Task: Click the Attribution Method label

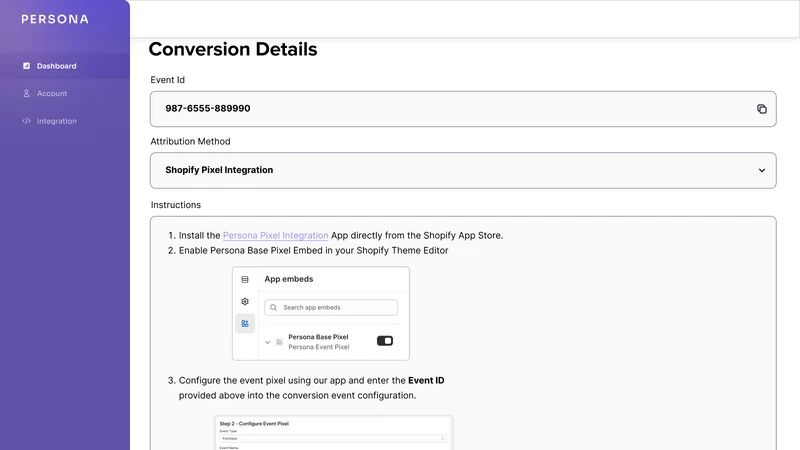Action: click(190, 141)
